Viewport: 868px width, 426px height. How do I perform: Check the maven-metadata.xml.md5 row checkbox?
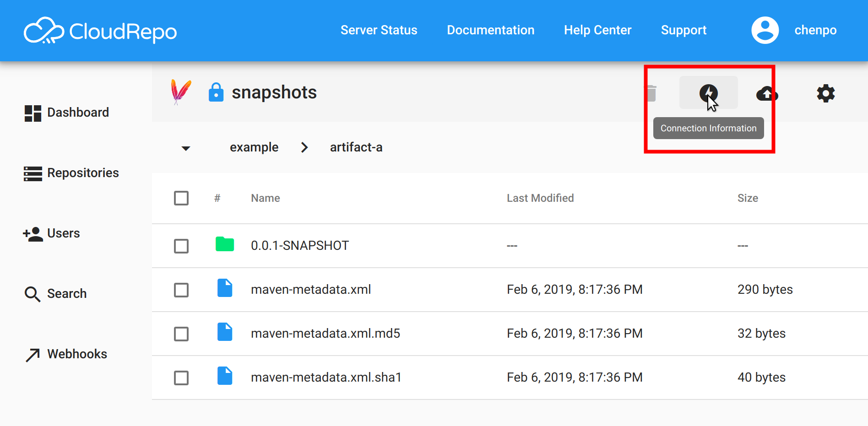pyautogui.click(x=181, y=334)
